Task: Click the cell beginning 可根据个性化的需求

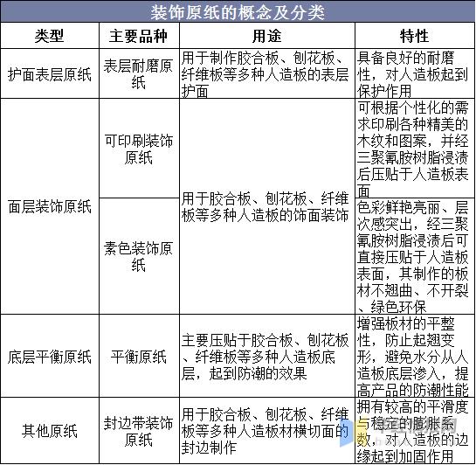Action: (x=415, y=149)
